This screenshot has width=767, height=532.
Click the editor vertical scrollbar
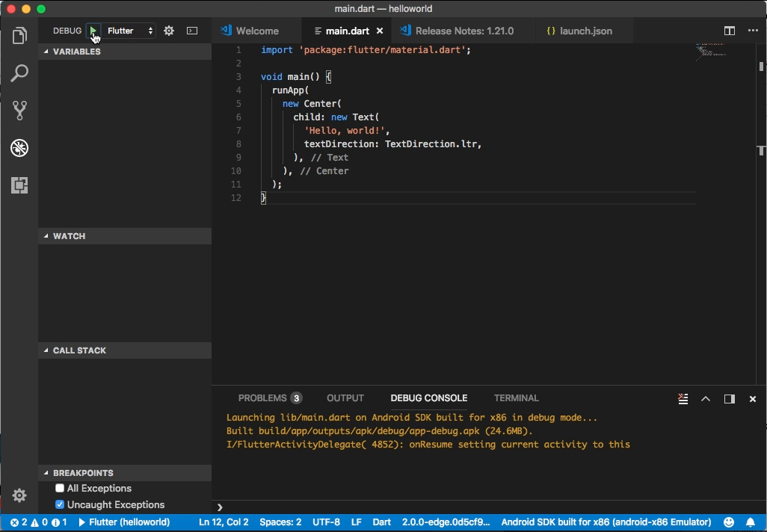pos(761,214)
